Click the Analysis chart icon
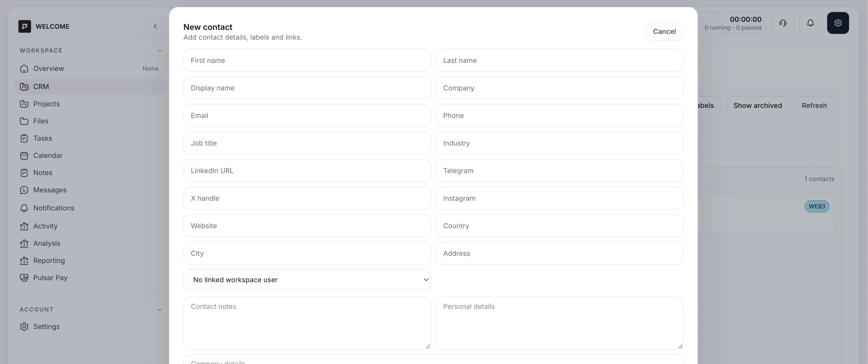The height and width of the screenshot is (364, 868). pyautogui.click(x=24, y=243)
